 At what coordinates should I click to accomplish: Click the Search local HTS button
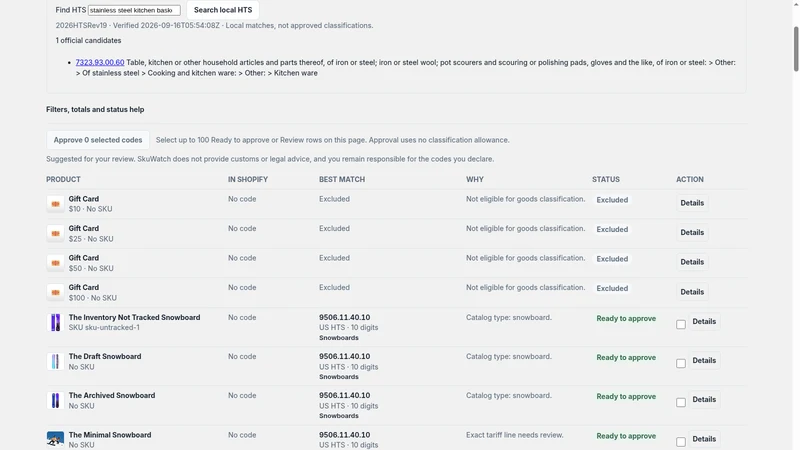(x=223, y=10)
